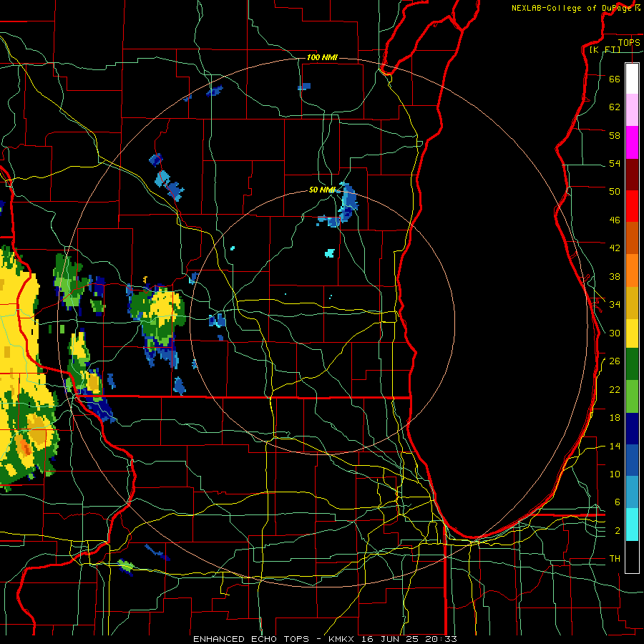Click the 14 value on the legend
The width and height of the screenshot is (644, 644).
pyautogui.click(x=615, y=446)
